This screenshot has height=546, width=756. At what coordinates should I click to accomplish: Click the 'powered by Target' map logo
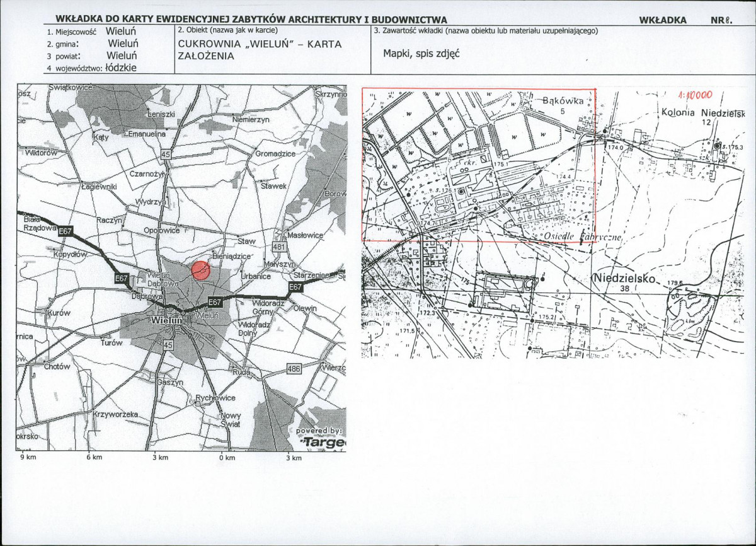321,439
